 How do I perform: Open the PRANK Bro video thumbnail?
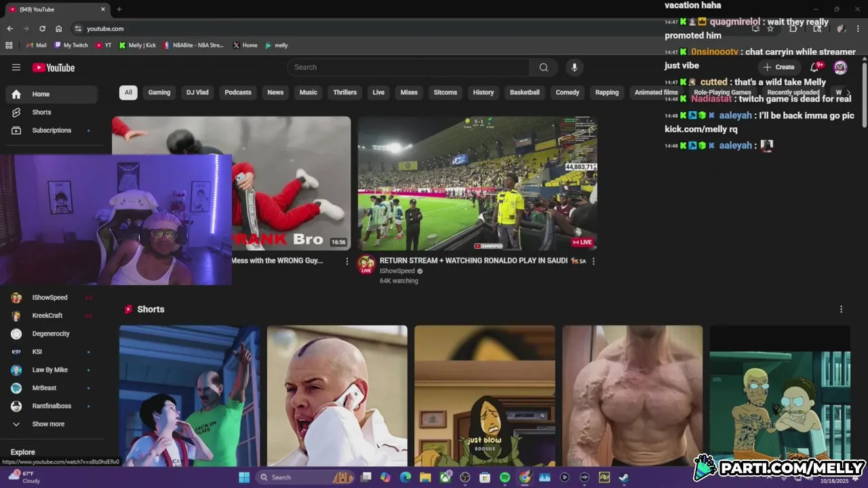[291, 183]
